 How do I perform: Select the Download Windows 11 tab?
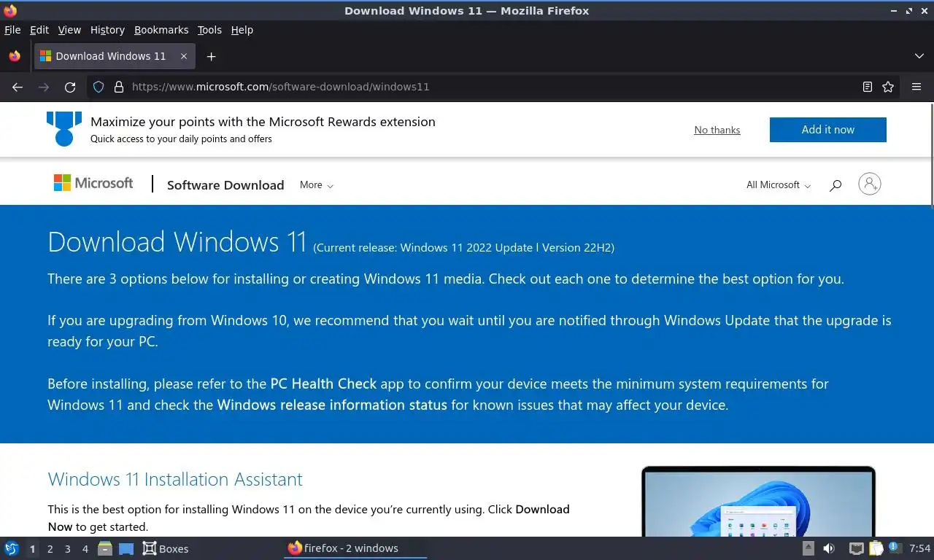(x=114, y=56)
